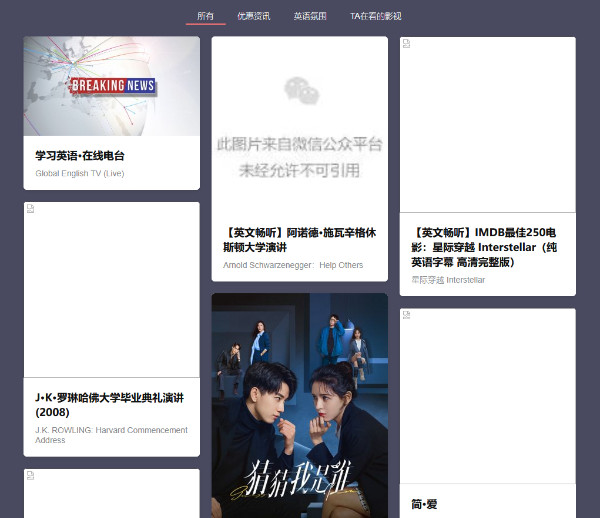Open the 学习英语·在线电台 title link
Viewport: 600px width, 518px height.
80,156
